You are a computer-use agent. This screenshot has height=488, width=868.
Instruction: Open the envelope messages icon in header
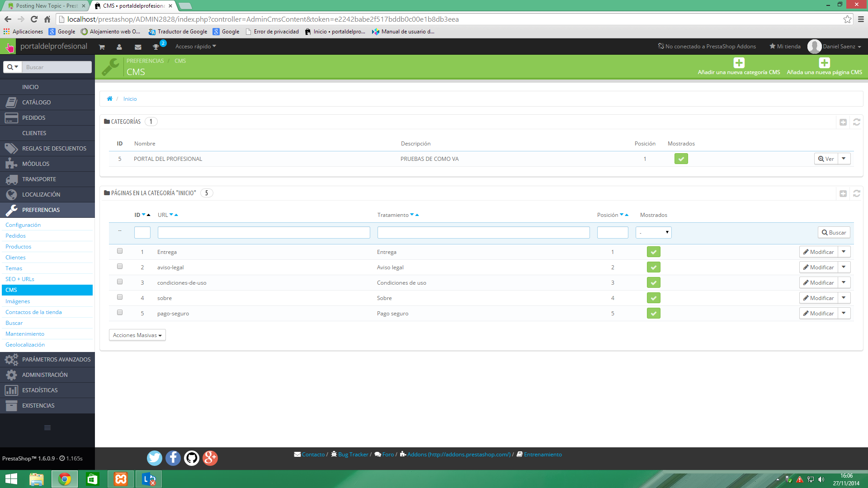coord(138,47)
